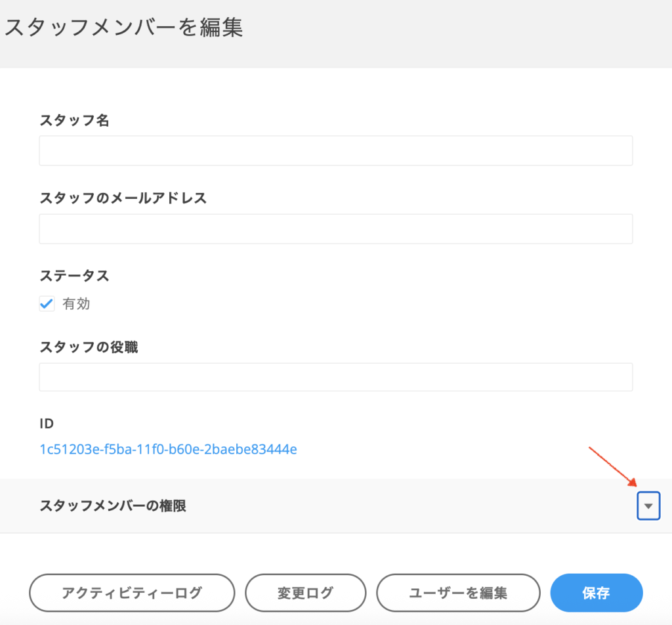The width and height of the screenshot is (672, 625).
Task: Click into the スタッフのメールアドレス field
Action: (x=335, y=228)
